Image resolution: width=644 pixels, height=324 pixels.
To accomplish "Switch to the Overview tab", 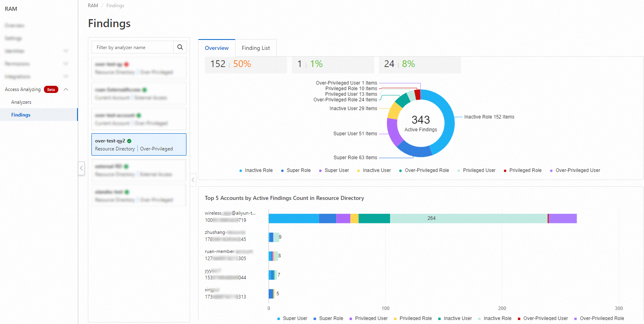I will (x=217, y=48).
